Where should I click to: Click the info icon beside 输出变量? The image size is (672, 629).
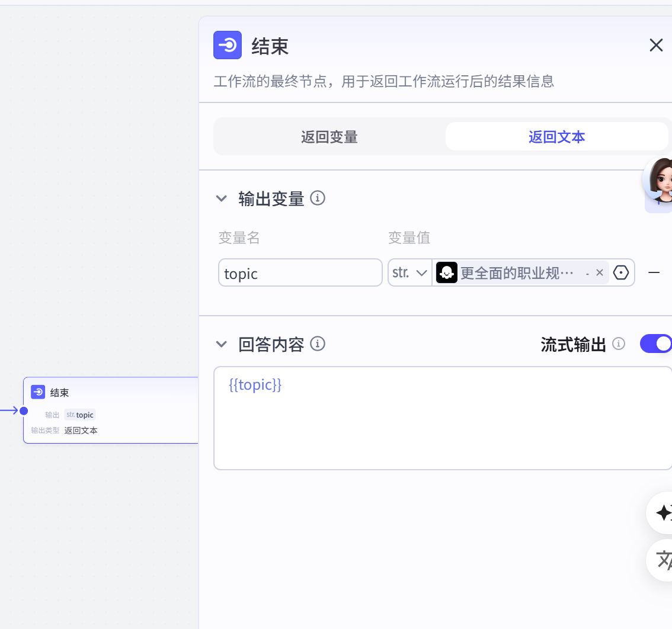pyautogui.click(x=318, y=198)
